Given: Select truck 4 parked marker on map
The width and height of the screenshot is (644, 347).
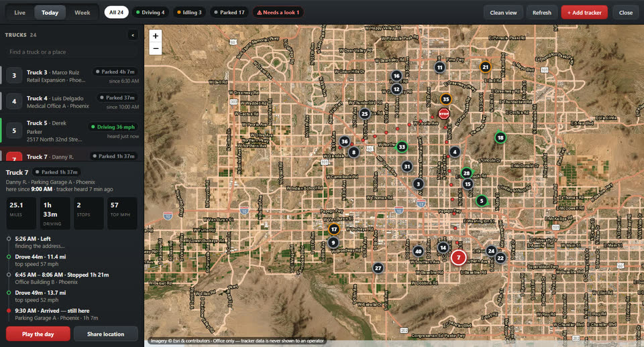Looking at the screenshot, I should [454, 152].
